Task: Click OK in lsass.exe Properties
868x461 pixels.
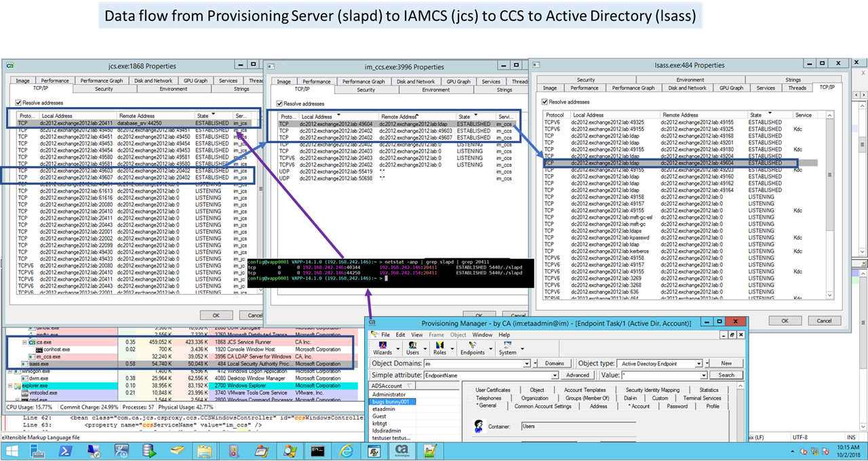Action: [x=785, y=320]
